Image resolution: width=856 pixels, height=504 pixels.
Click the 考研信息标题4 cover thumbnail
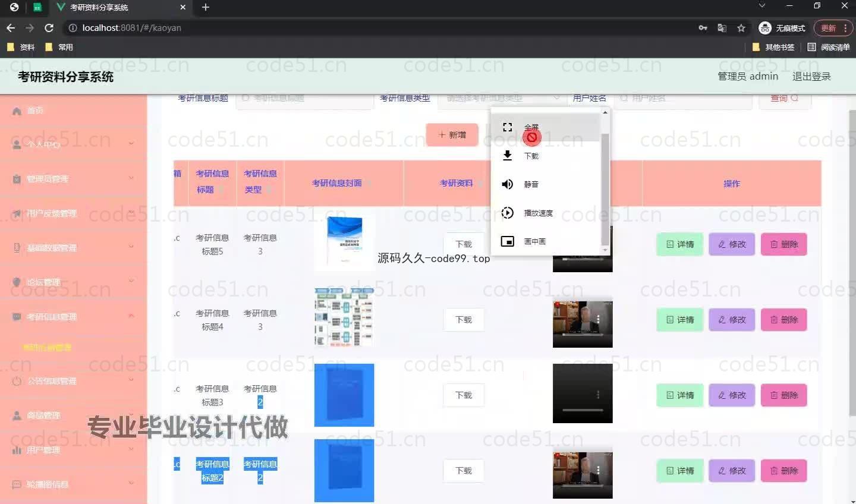click(344, 317)
